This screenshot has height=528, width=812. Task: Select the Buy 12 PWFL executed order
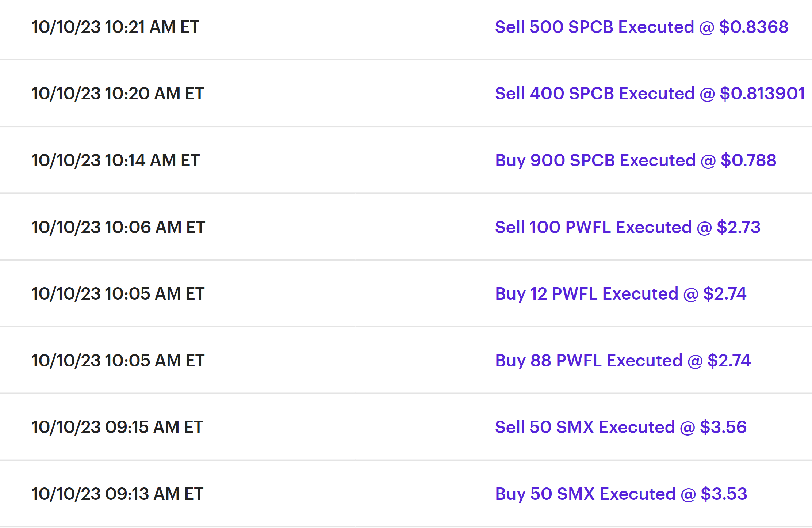(620, 294)
